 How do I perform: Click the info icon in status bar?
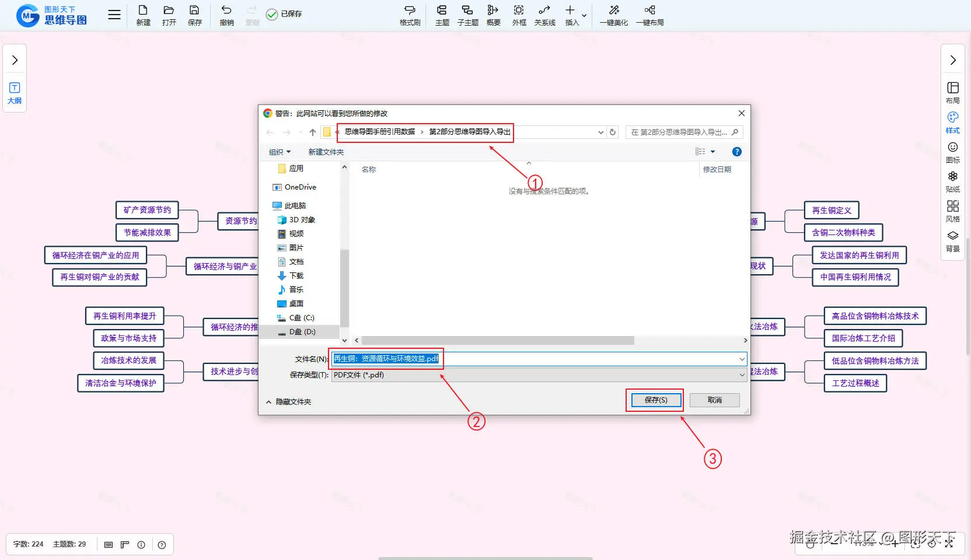141,545
